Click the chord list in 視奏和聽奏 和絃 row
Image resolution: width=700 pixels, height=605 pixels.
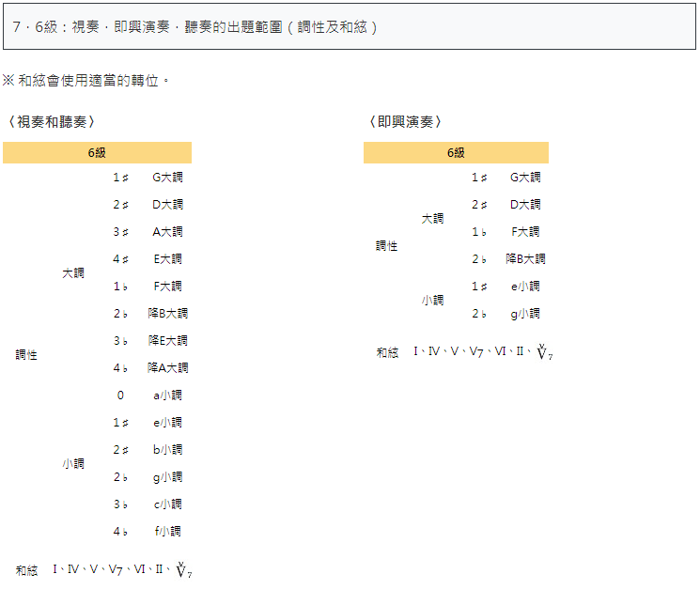coord(122,570)
